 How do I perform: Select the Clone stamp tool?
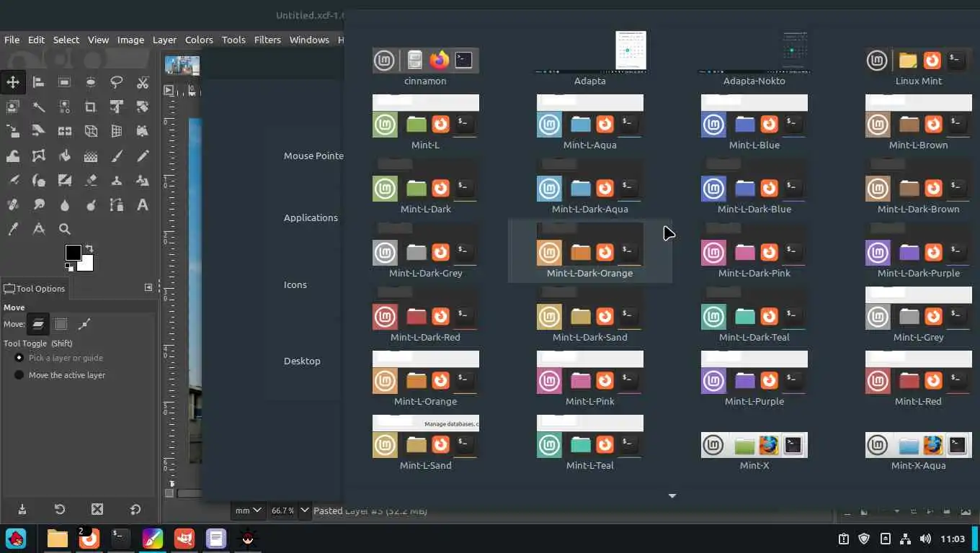(117, 180)
